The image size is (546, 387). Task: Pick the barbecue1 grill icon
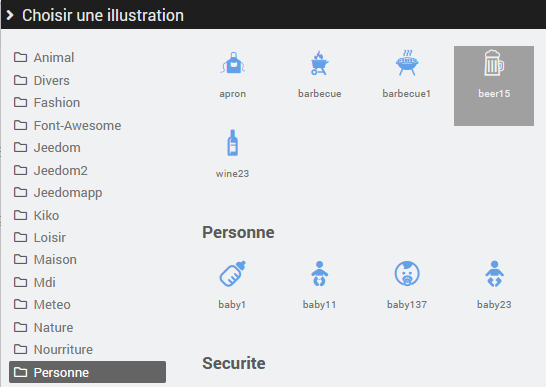pos(407,63)
